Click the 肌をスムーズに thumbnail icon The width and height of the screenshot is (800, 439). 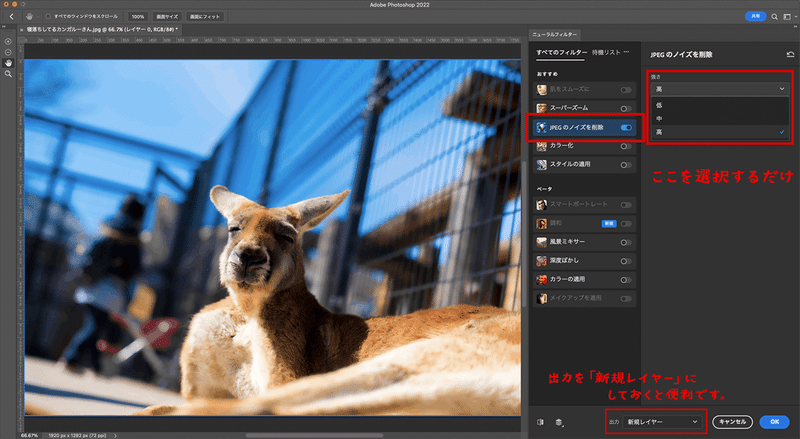(541, 90)
